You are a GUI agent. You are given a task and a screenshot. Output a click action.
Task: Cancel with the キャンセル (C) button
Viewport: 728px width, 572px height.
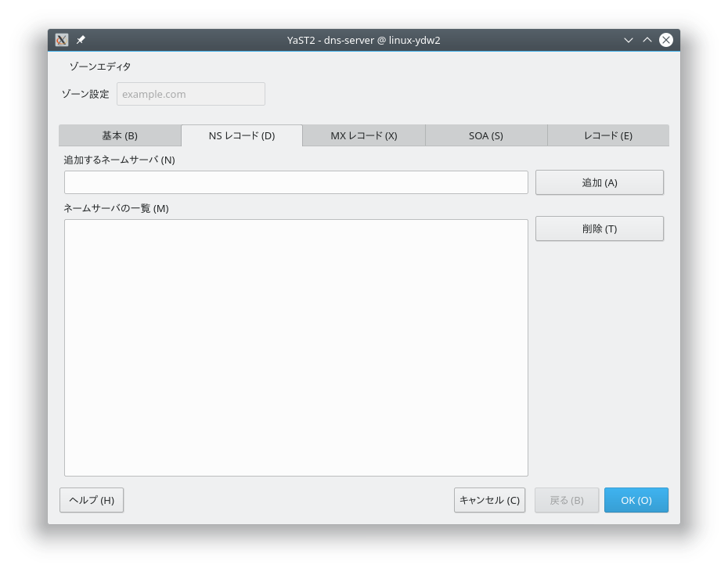pos(489,500)
